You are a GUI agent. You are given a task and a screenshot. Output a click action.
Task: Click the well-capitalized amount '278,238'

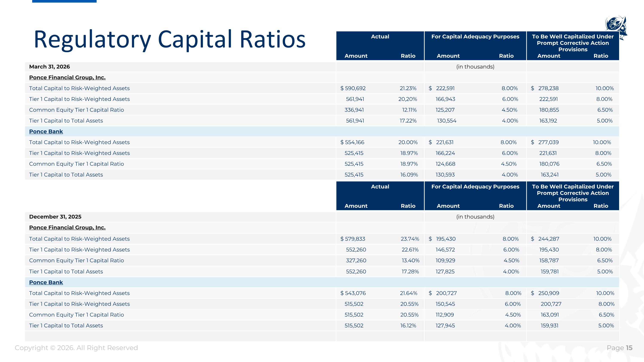coord(548,88)
